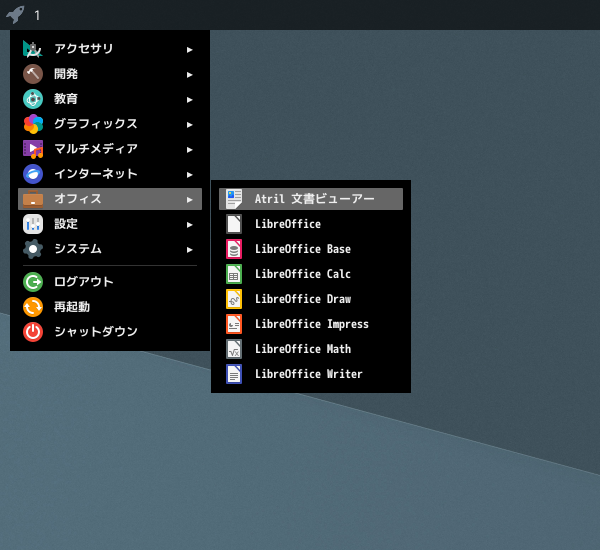This screenshot has width=600, height=550.
Task: Click the orange 再起動 icon
Action: click(33, 307)
